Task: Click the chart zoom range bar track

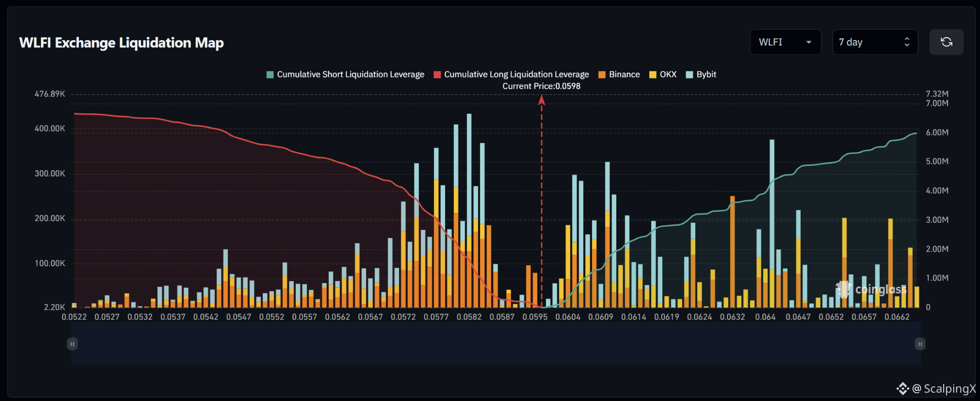Action: point(496,344)
